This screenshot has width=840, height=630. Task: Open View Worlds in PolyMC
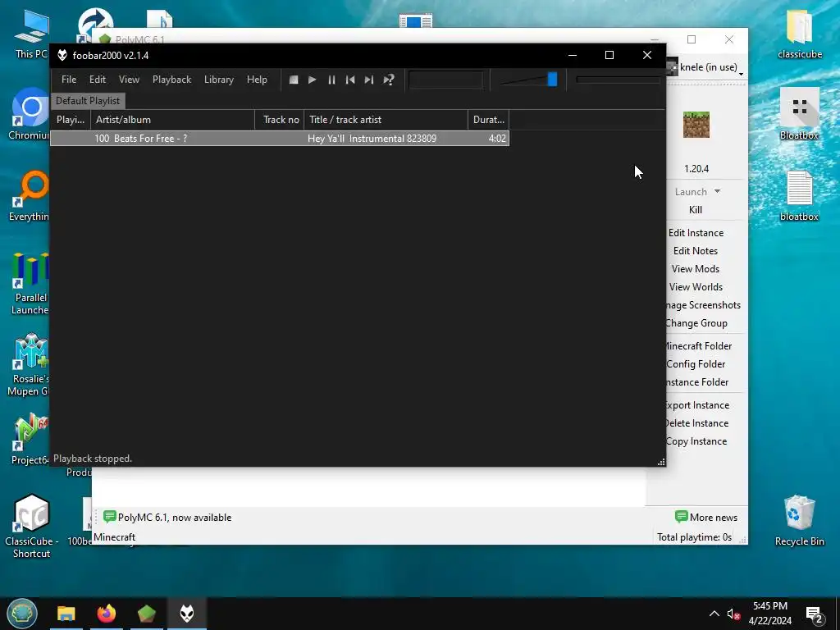pyautogui.click(x=696, y=287)
